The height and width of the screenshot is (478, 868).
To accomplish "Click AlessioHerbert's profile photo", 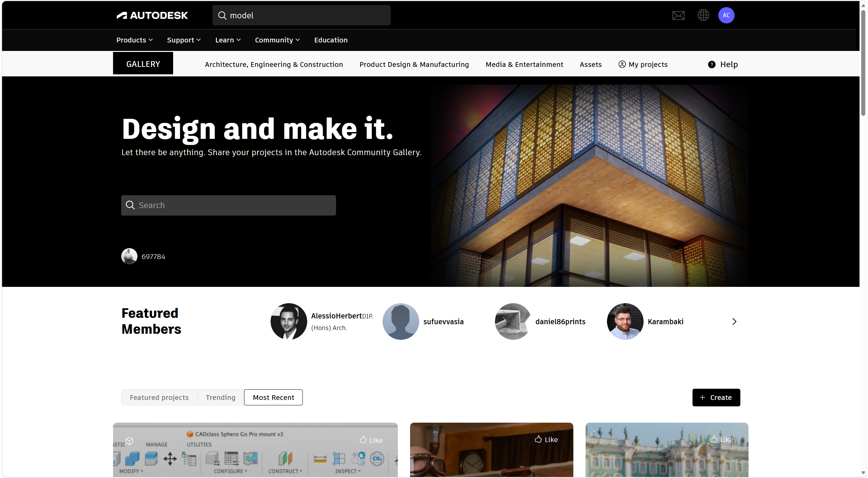I will point(289,321).
